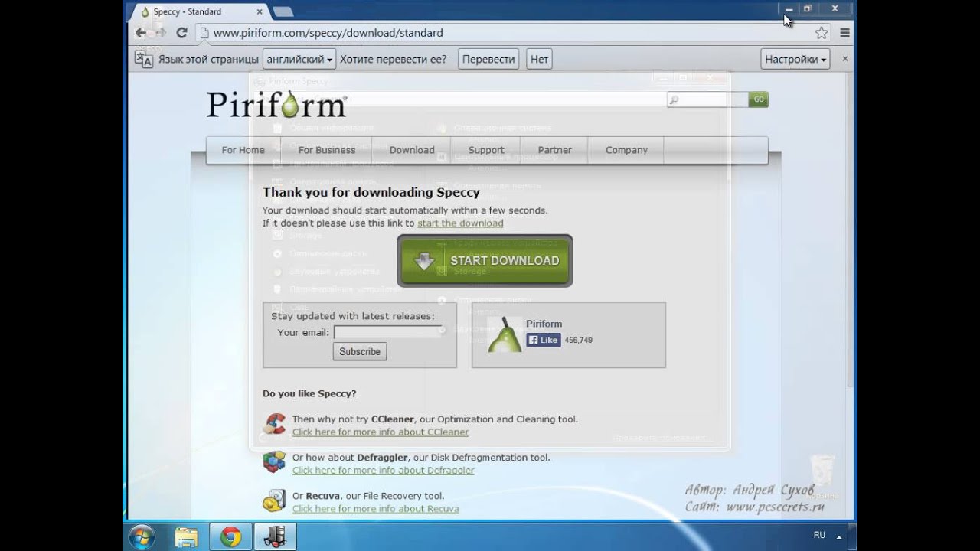
Task: Open the английский language dropdown
Action: [299, 59]
